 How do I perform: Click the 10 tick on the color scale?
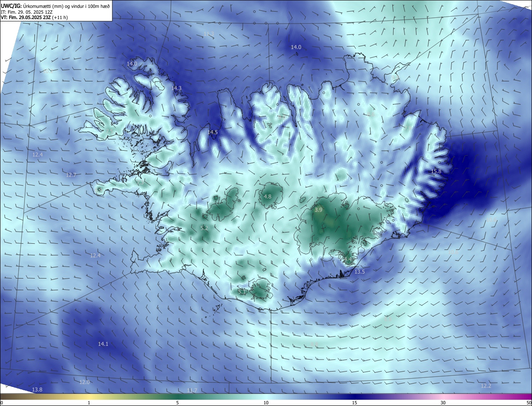point(266,403)
